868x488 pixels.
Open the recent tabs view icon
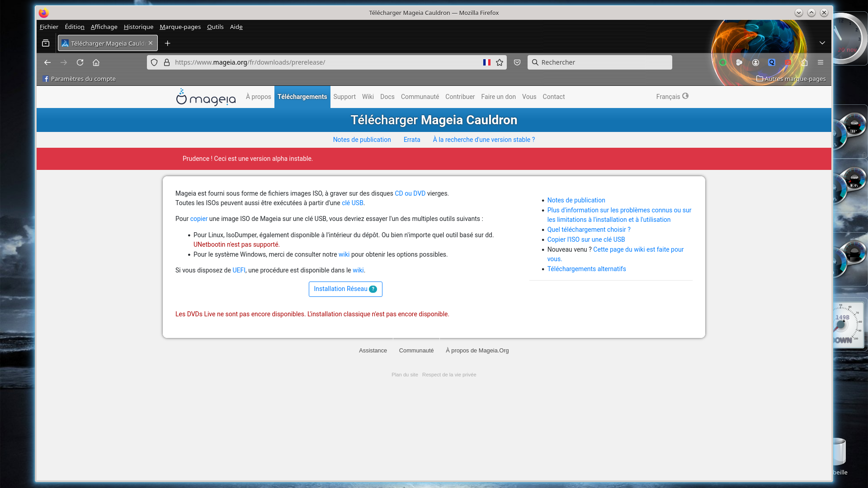[x=46, y=43]
